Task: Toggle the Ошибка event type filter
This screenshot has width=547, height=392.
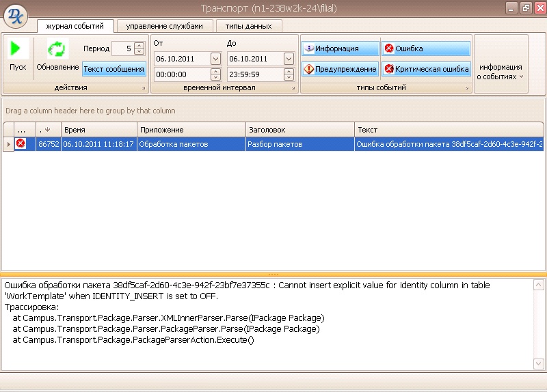Action: [426, 48]
